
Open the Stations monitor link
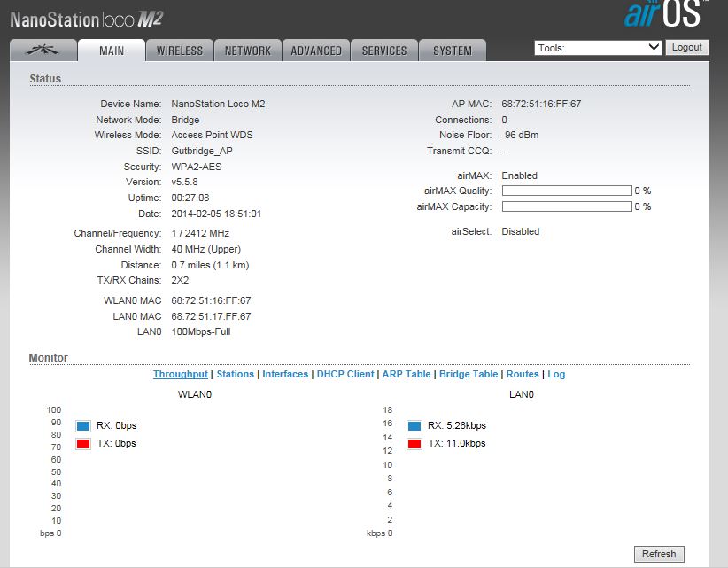pyautogui.click(x=236, y=374)
